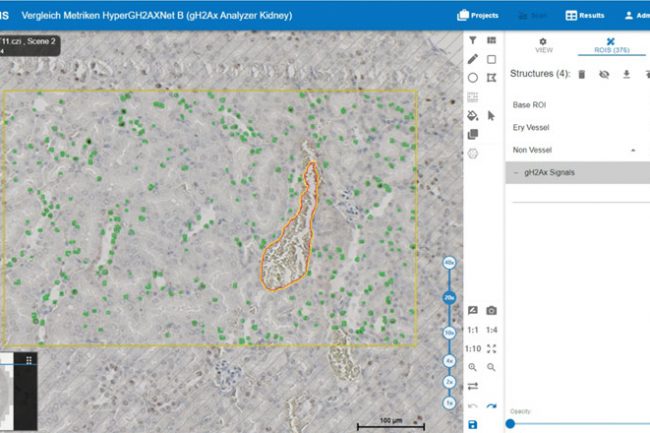Adjust the Opacity slider handle
This screenshot has width=650, height=433.
(510, 424)
